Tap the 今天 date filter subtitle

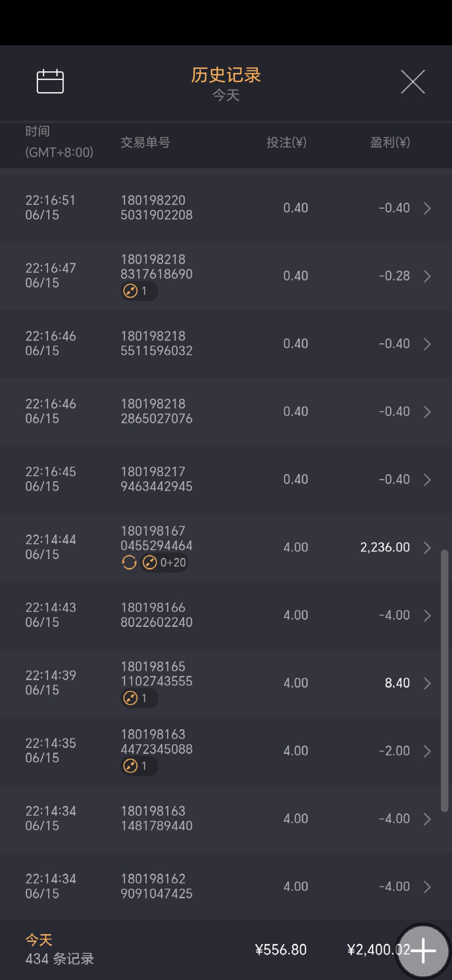pos(226,95)
